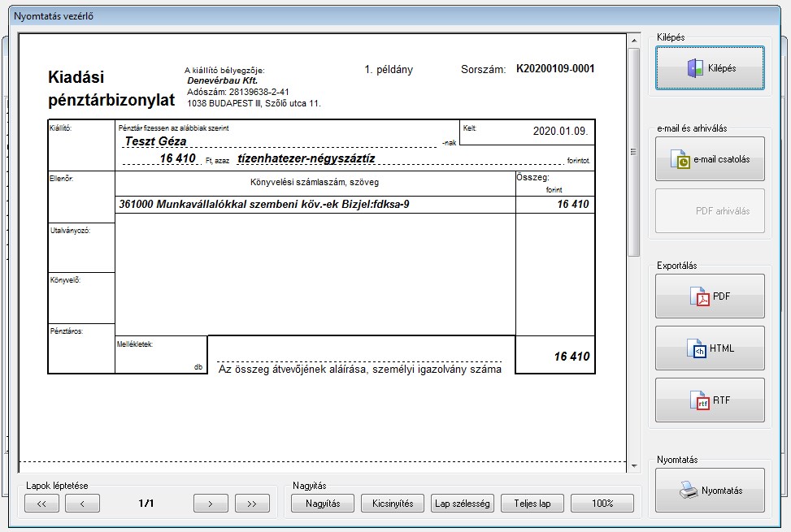Click the Nyomtatás vezérlő window title
The height and width of the screenshot is (532, 791).
point(54,16)
